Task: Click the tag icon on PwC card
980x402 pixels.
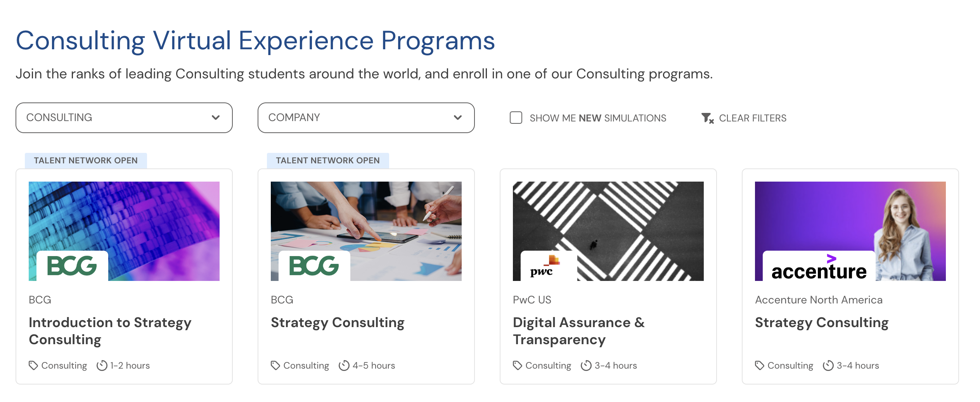Action: coord(518,366)
